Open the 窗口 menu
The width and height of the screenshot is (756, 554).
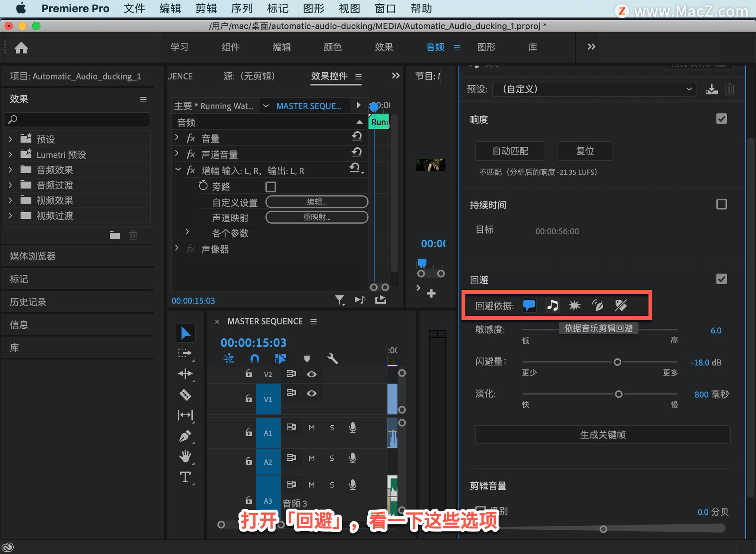(x=385, y=9)
